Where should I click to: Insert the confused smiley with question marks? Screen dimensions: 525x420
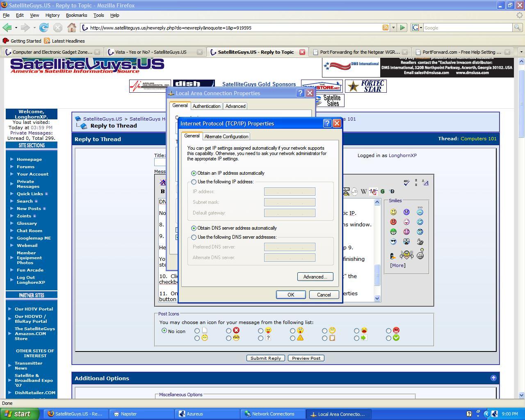tap(420, 211)
